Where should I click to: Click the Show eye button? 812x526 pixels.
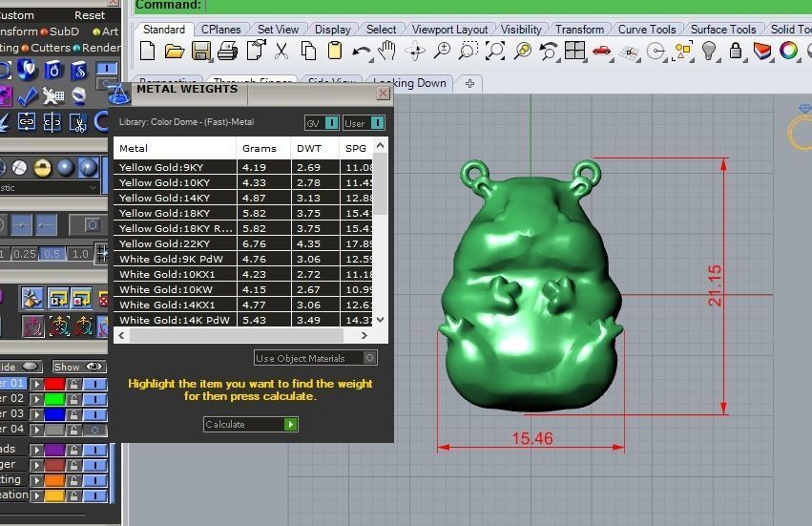coord(79,367)
